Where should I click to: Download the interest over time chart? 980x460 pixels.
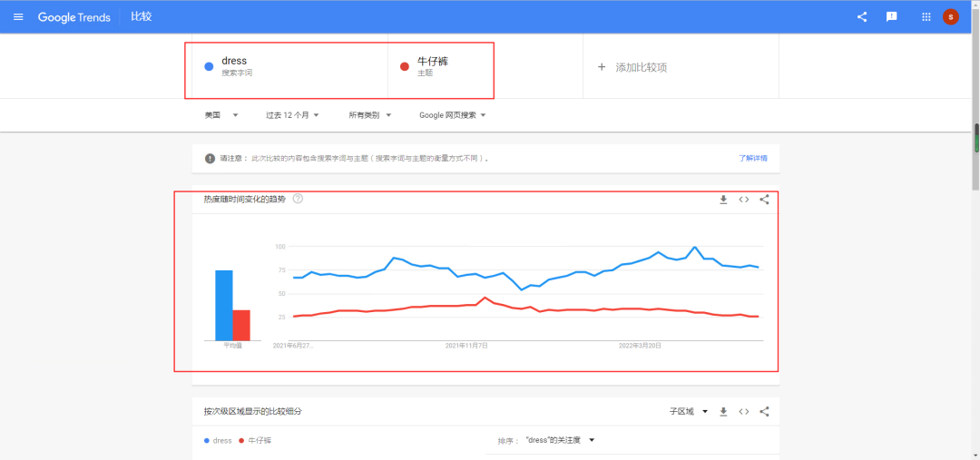(x=723, y=200)
